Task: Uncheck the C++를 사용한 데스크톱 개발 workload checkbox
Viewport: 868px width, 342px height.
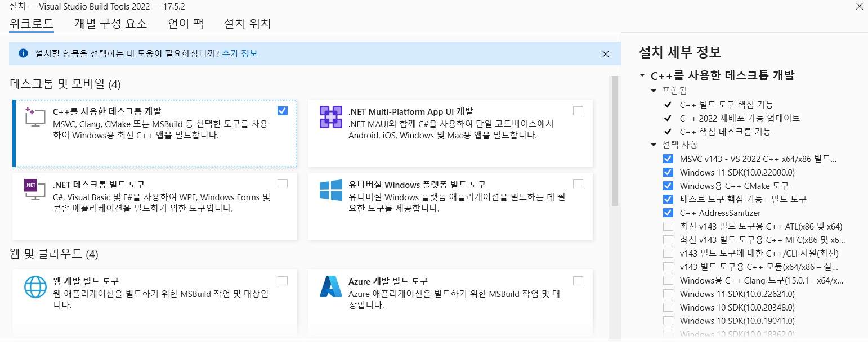Action: coord(283,111)
